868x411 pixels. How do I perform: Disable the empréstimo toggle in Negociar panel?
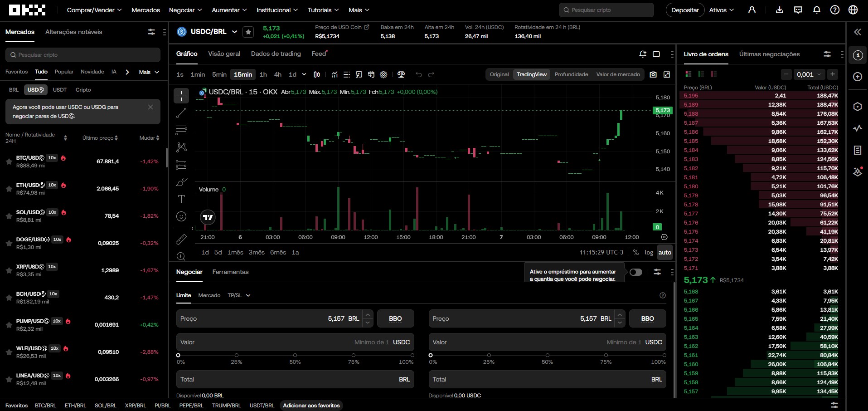[x=635, y=272]
